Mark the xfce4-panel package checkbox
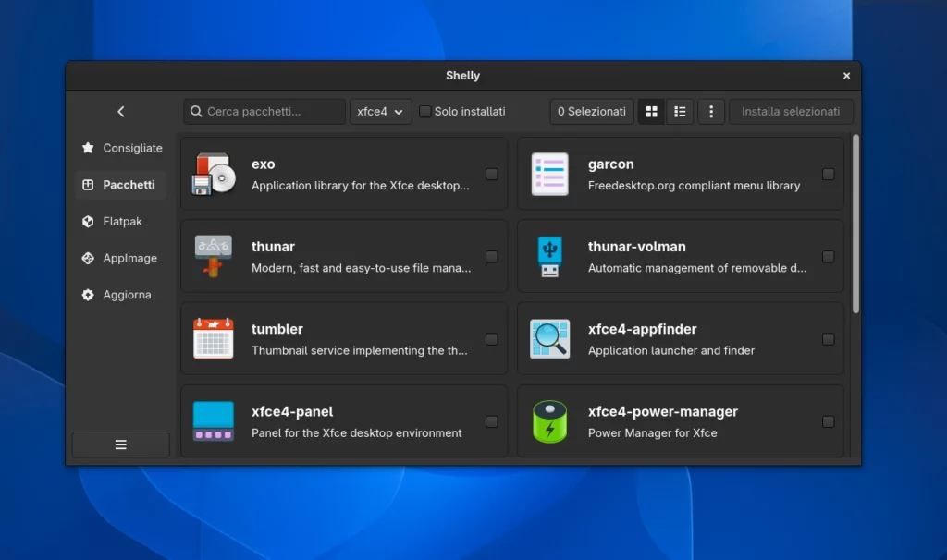The image size is (947, 560). 492,421
